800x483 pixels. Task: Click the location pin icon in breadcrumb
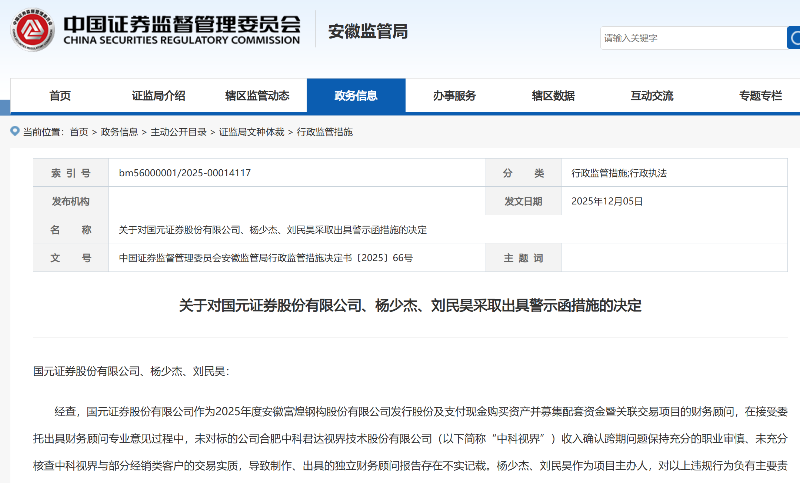click(x=15, y=131)
